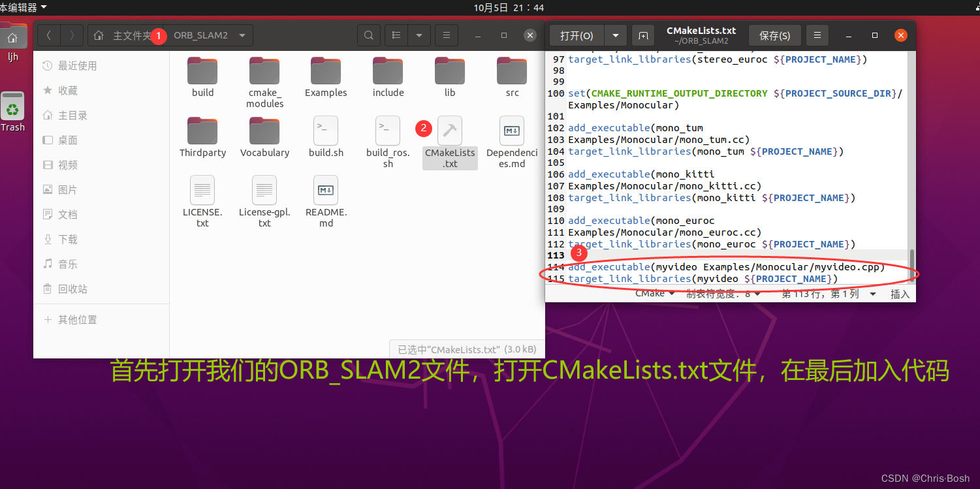This screenshot has width=980, height=489.
Task: Open the file manager hamburger menu
Action: pos(446,35)
